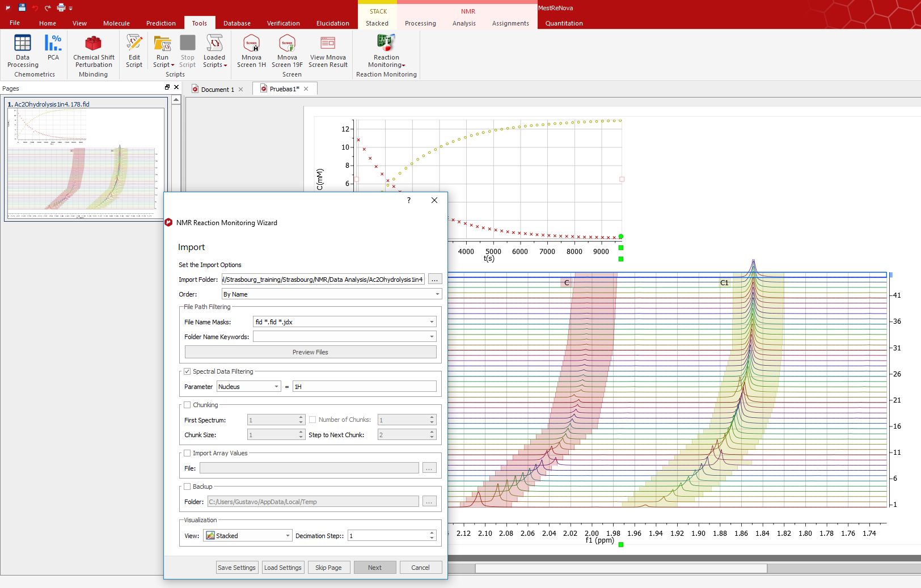Browse for the Backup folder
This screenshot has width=921, height=588.
(x=429, y=502)
